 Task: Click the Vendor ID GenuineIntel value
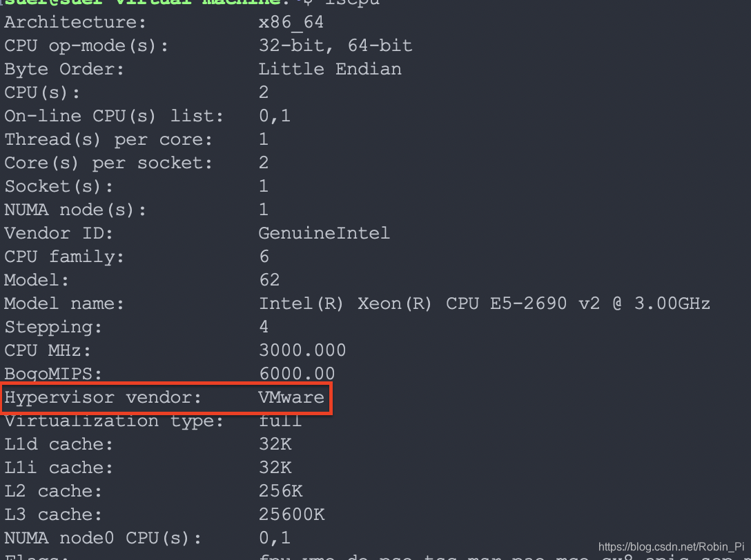coord(324,233)
